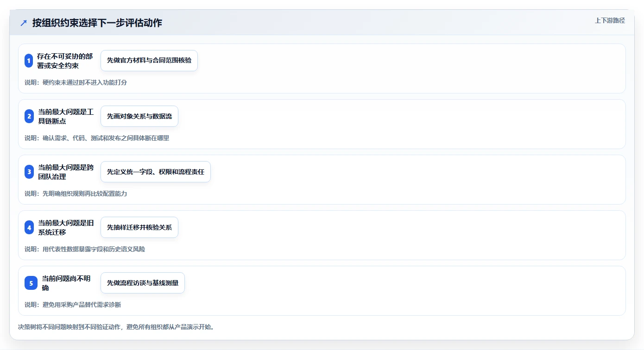Click the step 4 number badge

point(29,227)
